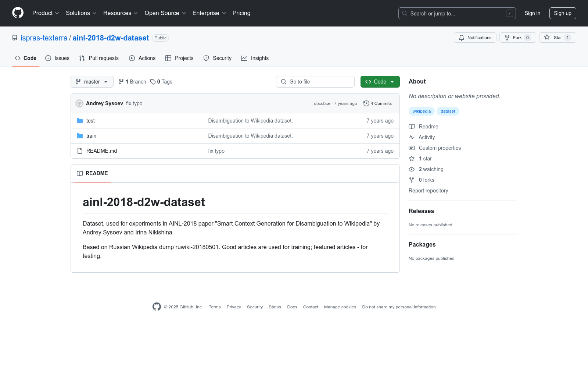This screenshot has width=588, height=368.
Task: Open the Packages heading link
Action: 422,244
